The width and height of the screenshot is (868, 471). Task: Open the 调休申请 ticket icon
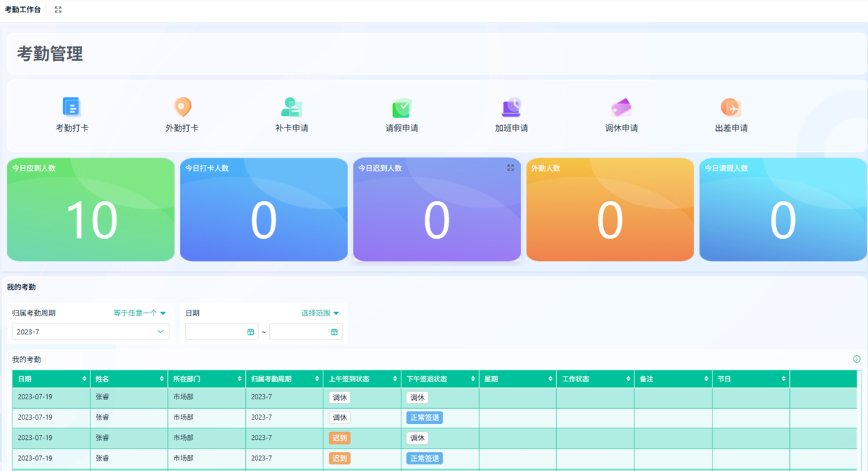coord(621,107)
